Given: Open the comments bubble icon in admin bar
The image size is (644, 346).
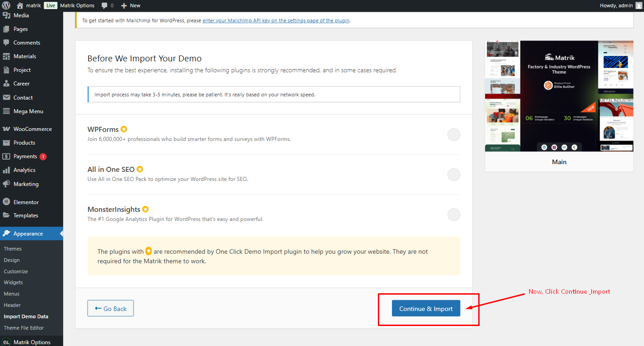Looking at the screenshot, I should pyautogui.click(x=105, y=5).
